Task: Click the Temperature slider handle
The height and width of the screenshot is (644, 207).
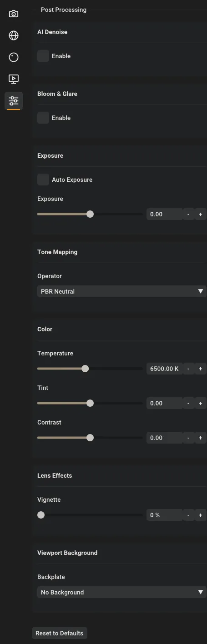Action: 85,369
